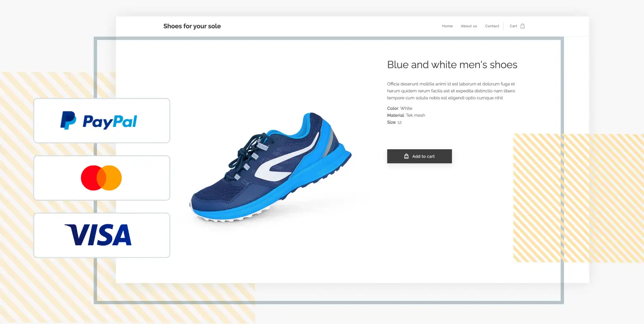Open the Contact menu link
This screenshot has height=324, width=644.
(492, 26)
